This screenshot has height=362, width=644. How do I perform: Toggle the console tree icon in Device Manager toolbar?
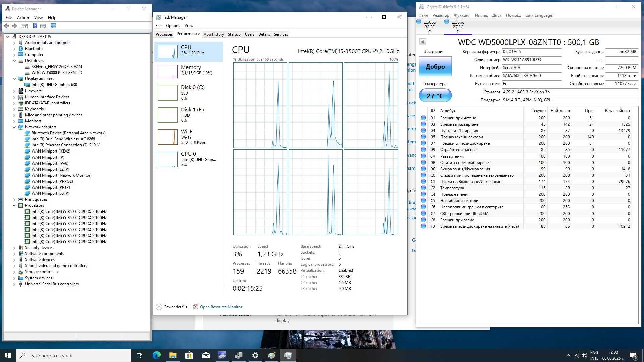(24, 26)
